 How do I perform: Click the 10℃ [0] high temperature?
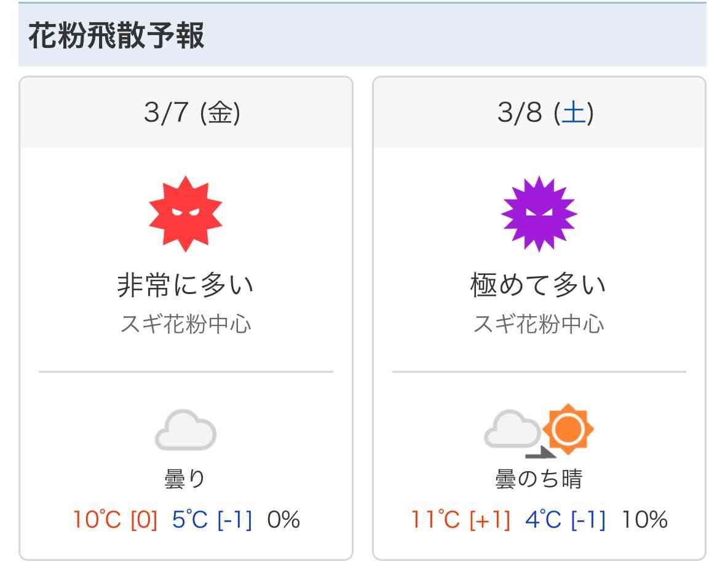pyautogui.click(x=115, y=520)
